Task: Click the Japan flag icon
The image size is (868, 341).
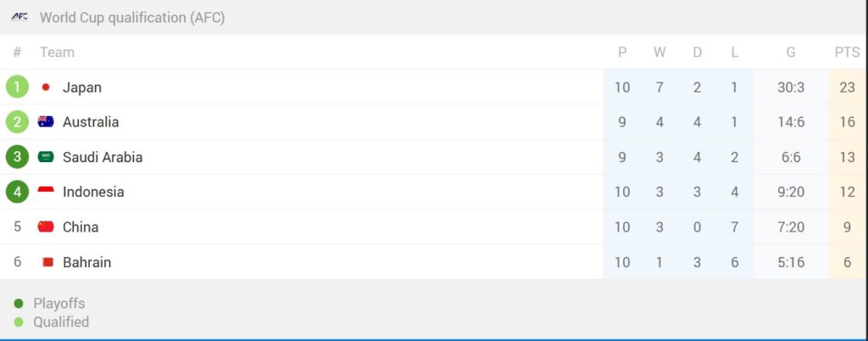Action: [46, 87]
